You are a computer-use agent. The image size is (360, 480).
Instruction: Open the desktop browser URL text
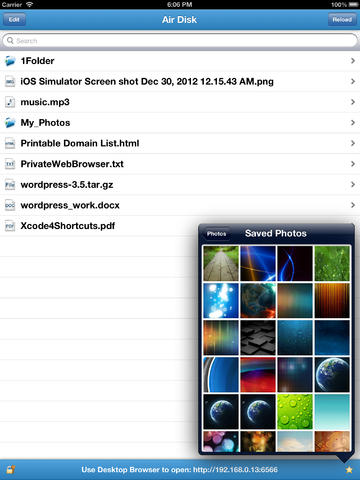[x=235, y=470]
